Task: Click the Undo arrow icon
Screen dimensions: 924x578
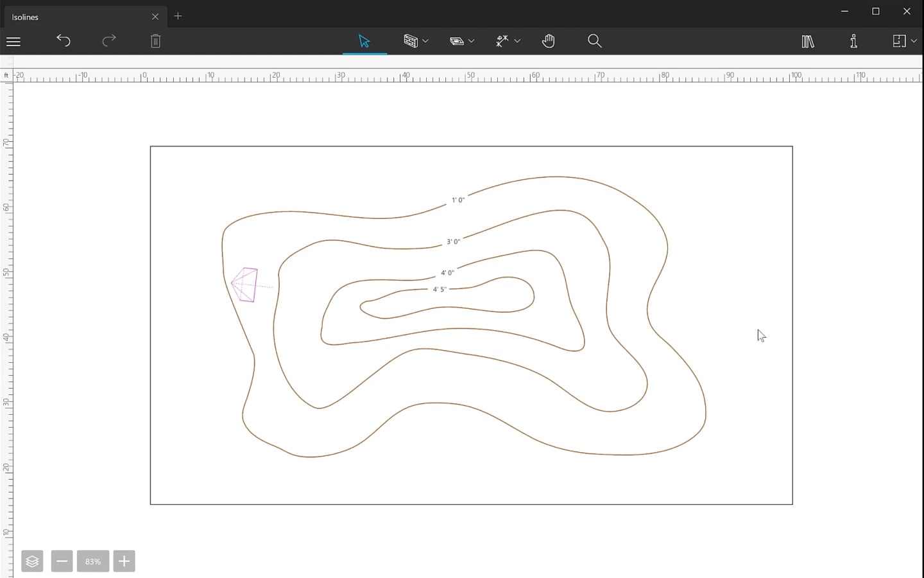Action: (x=63, y=41)
